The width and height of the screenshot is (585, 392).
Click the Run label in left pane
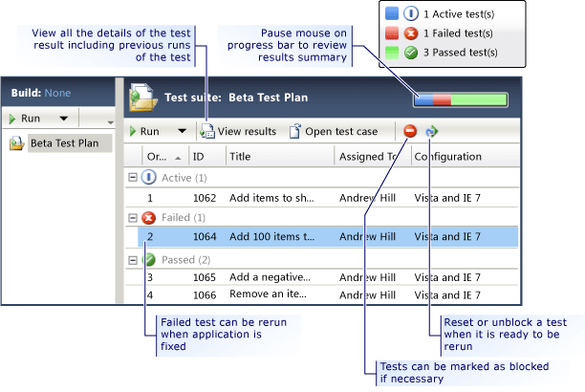[x=31, y=119]
